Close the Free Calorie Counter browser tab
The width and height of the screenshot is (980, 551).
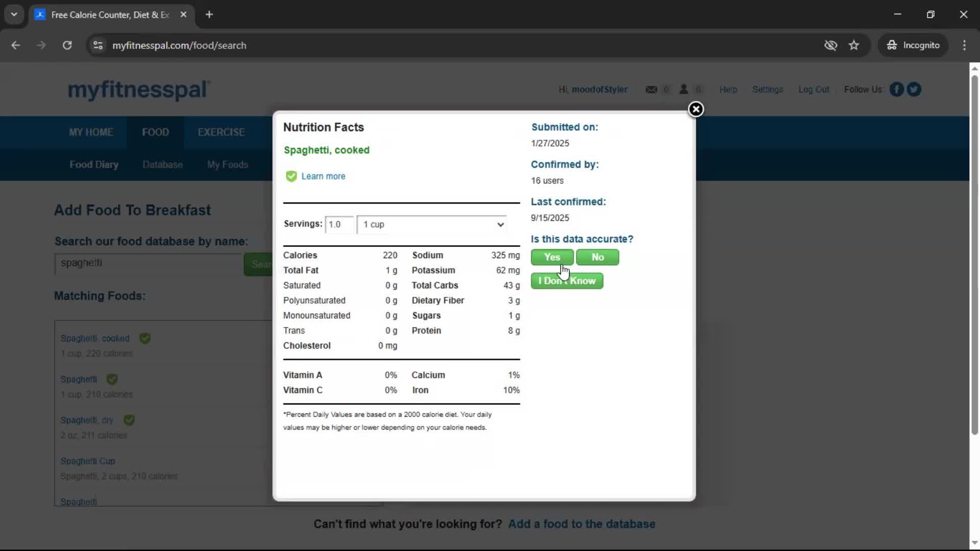[183, 14]
